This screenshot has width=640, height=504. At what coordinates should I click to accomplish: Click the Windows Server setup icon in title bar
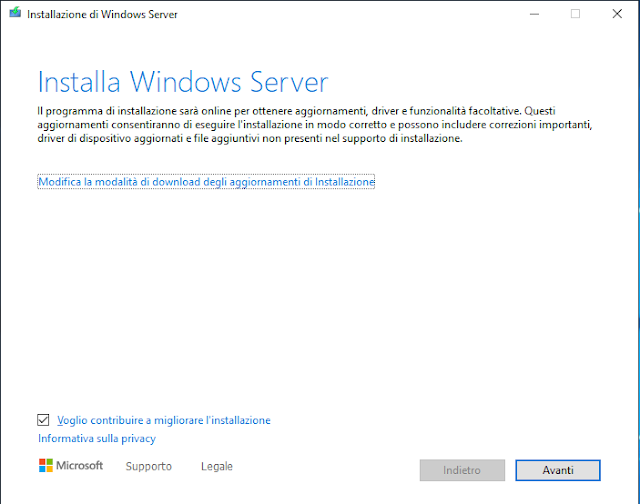coord(15,13)
